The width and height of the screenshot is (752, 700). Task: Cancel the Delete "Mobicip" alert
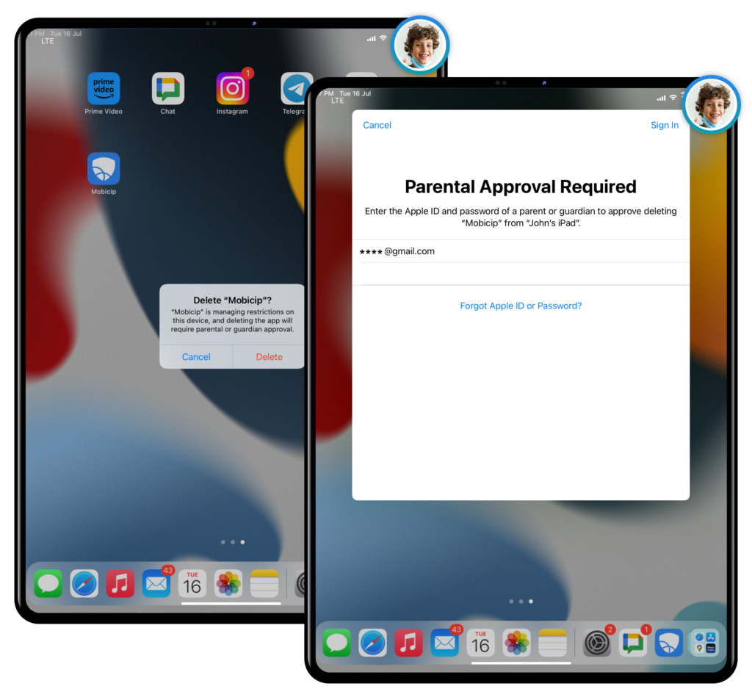click(196, 357)
